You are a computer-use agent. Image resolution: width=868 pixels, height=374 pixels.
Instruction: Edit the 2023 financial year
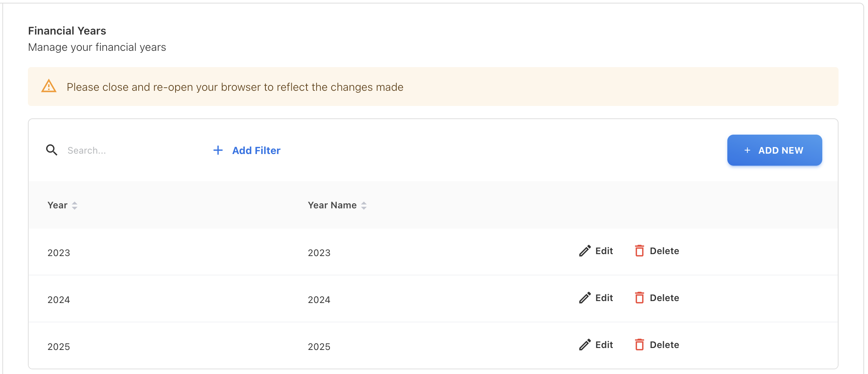tap(604, 251)
